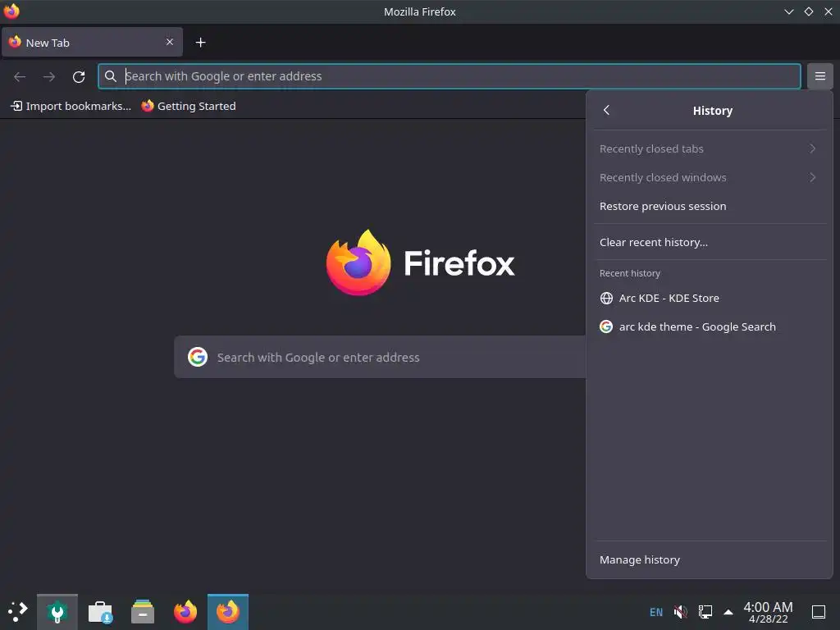Viewport: 840px width, 630px height.
Task: Select Restore previous session
Action: point(710,206)
